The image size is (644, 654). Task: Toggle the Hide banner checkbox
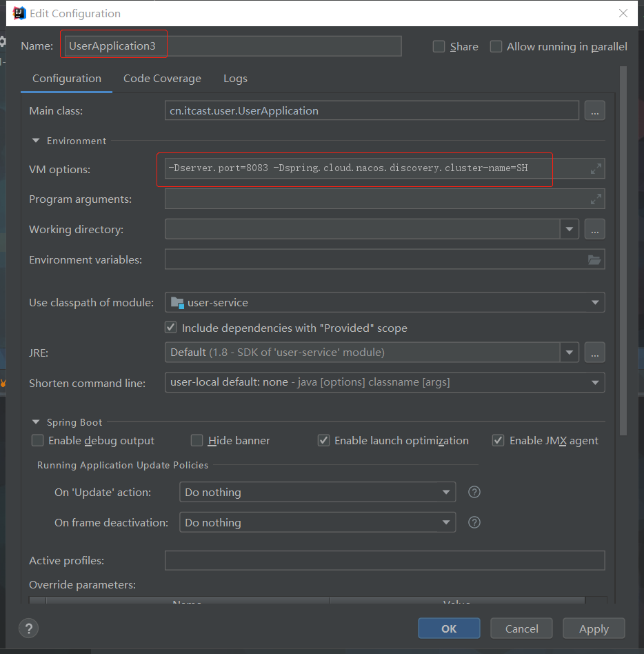tap(197, 440)
